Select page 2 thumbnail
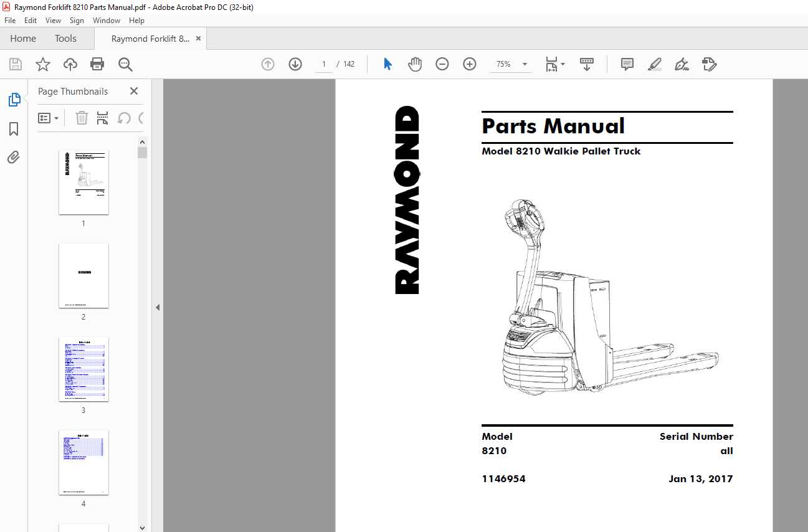The image size is (808, 532). (x=83, y=275)
